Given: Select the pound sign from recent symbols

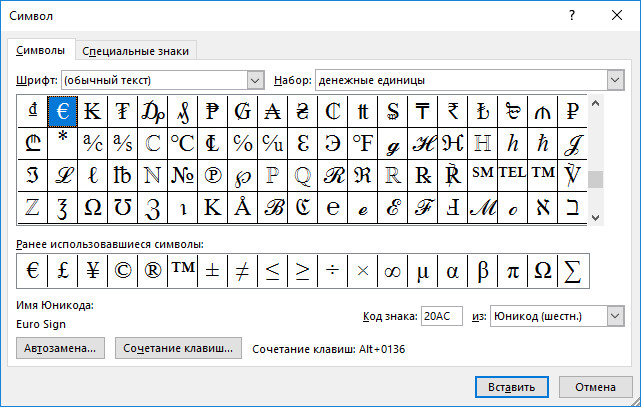Looking at the screenshot, I should (63, 271).
